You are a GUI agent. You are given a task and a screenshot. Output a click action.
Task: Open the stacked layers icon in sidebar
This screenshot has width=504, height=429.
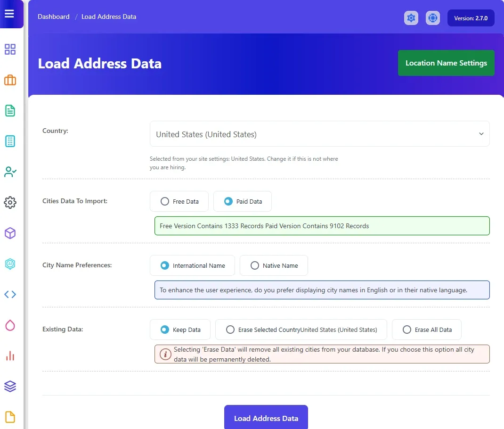[x=10, y=386]
